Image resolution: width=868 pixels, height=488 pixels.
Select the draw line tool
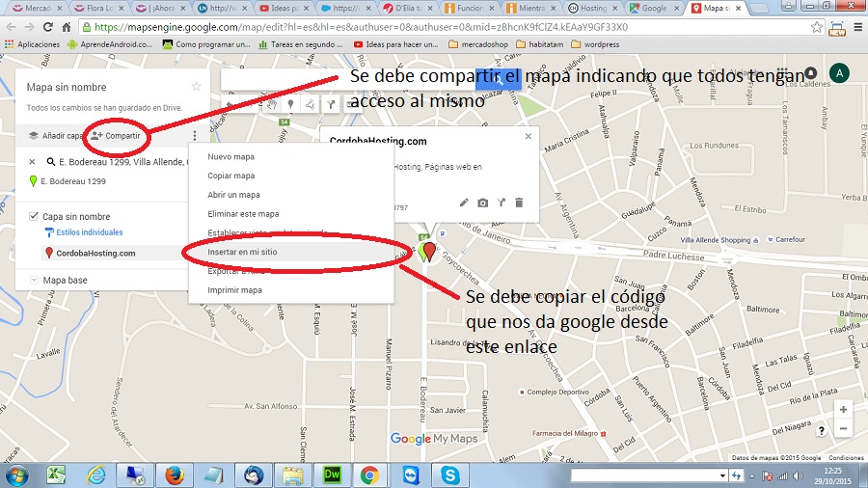[x=311, y=104]
